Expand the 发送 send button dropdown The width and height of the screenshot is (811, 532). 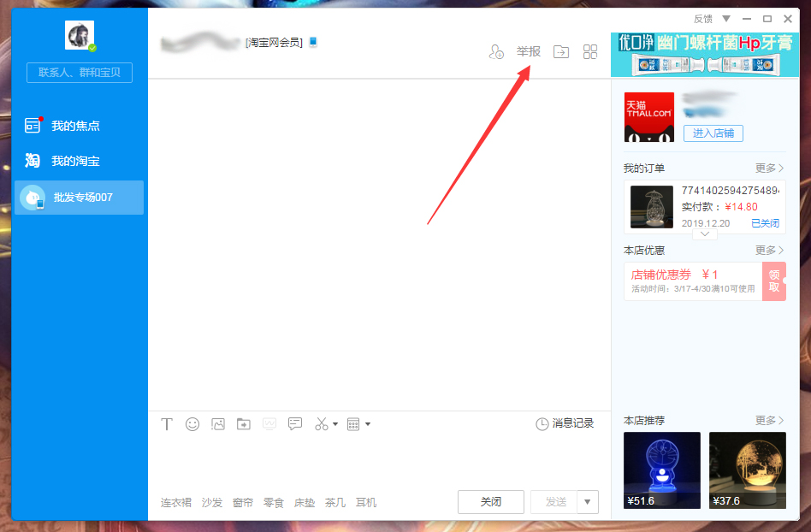pyautogui.click(x=586, y=502)
